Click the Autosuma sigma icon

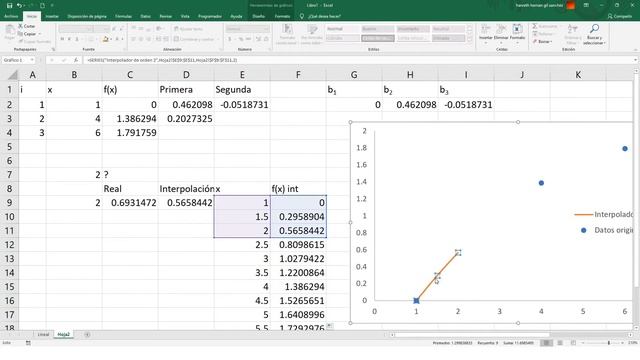click(535, 26)
